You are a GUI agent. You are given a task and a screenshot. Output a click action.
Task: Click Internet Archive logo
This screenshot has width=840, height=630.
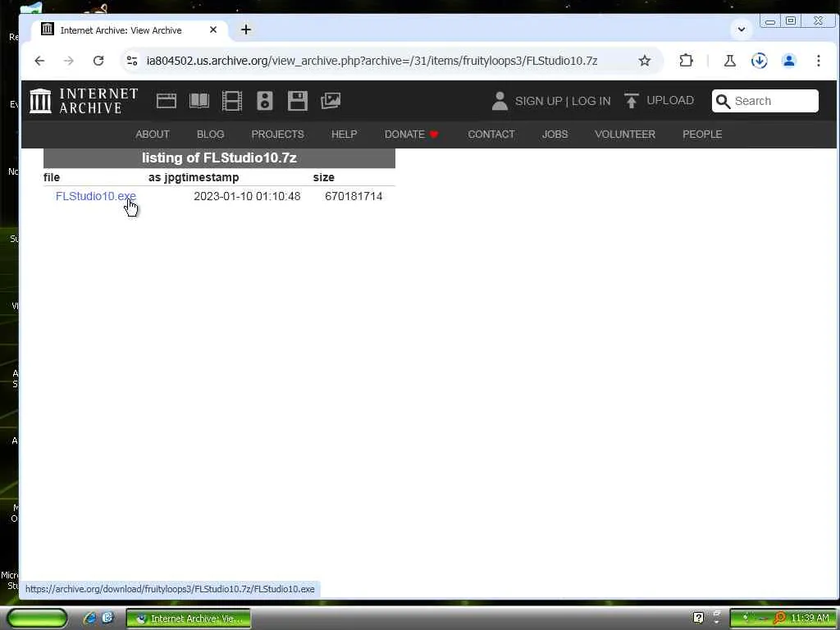[x=84, y=101]
